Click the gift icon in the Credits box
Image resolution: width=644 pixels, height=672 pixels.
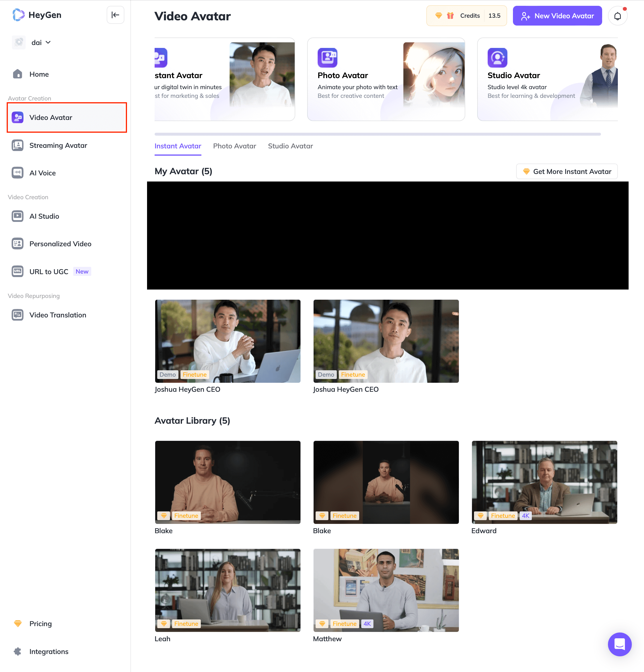coord(450,16)
